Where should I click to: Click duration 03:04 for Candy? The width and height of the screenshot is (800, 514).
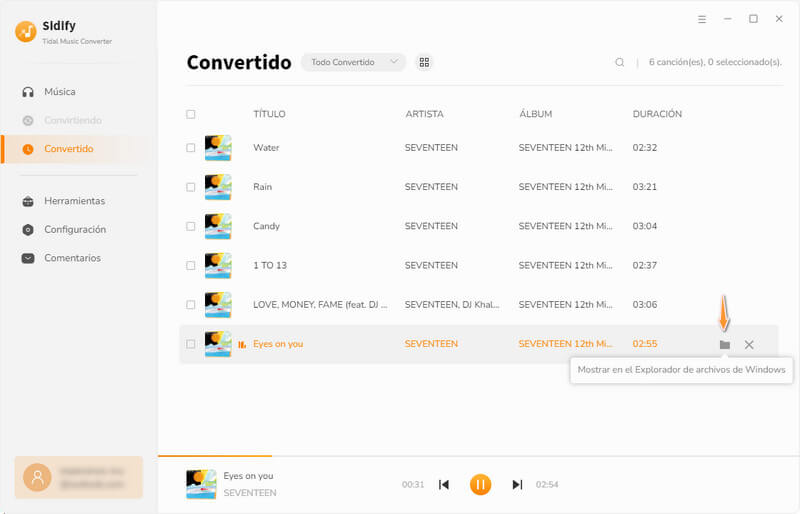(645, 226)
